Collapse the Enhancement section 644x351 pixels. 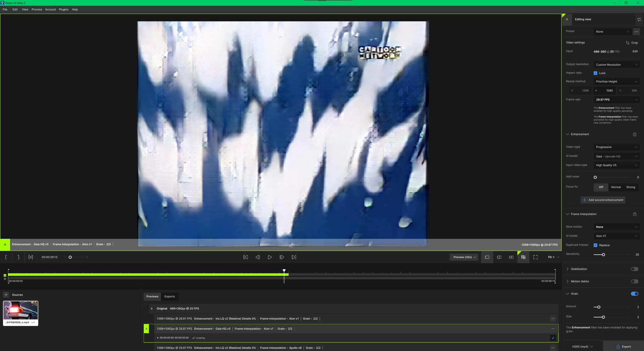click(568, 134)
